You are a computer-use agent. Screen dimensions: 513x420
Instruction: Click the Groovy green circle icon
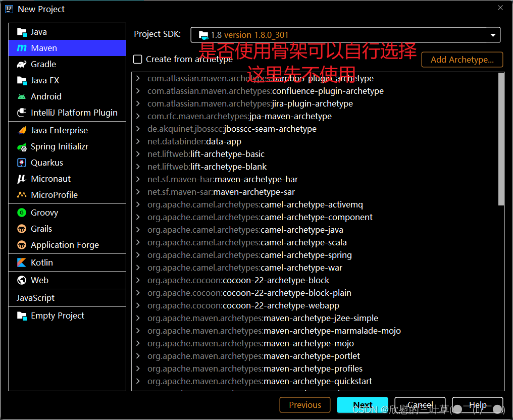(22, 213)
